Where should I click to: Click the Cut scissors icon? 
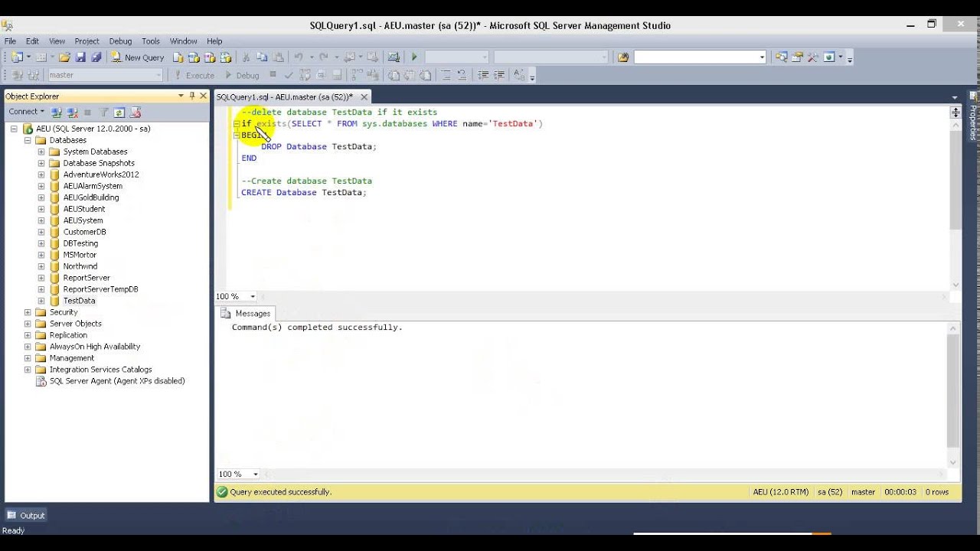246,57
